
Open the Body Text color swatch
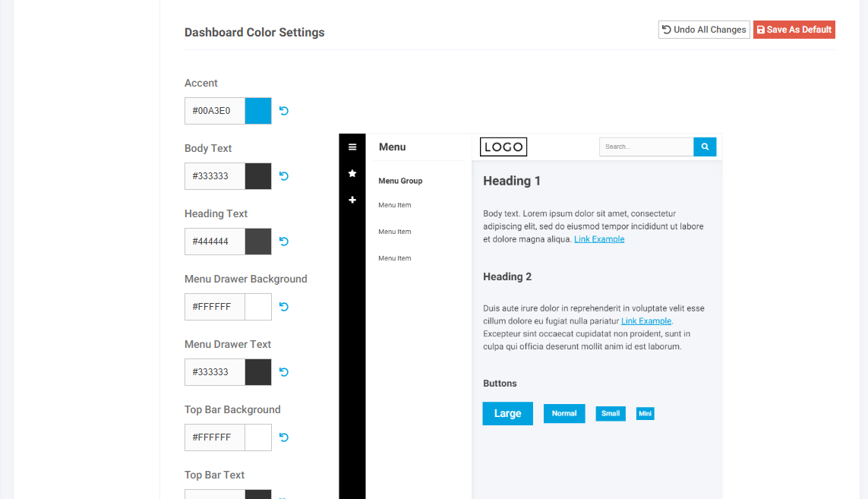(258, 176)
